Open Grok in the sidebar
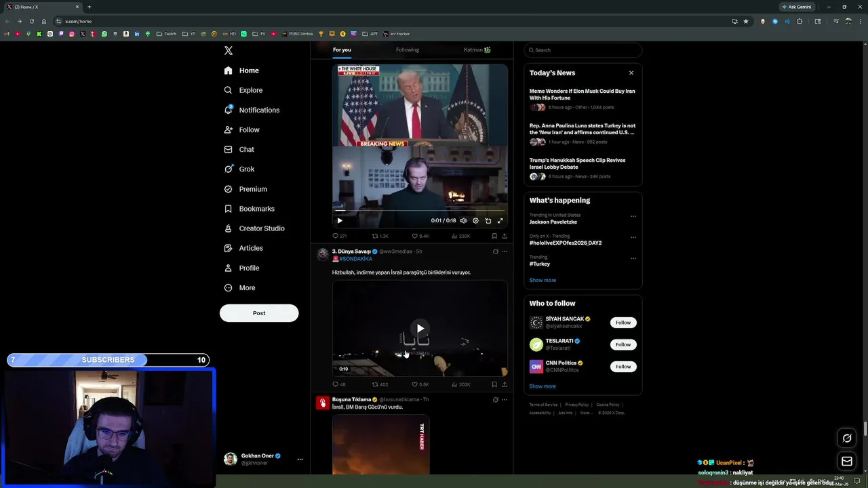868x488 pixels. click(x=239, y=169)
